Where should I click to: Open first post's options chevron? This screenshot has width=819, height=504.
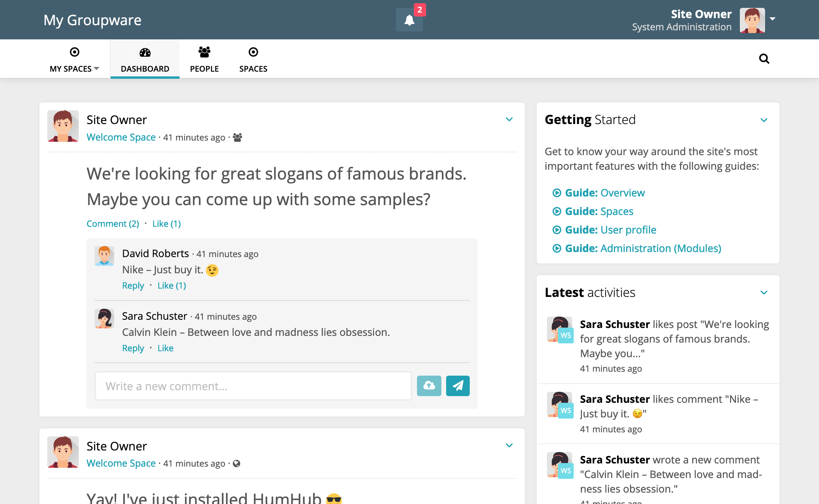click(x=509, y=119)
